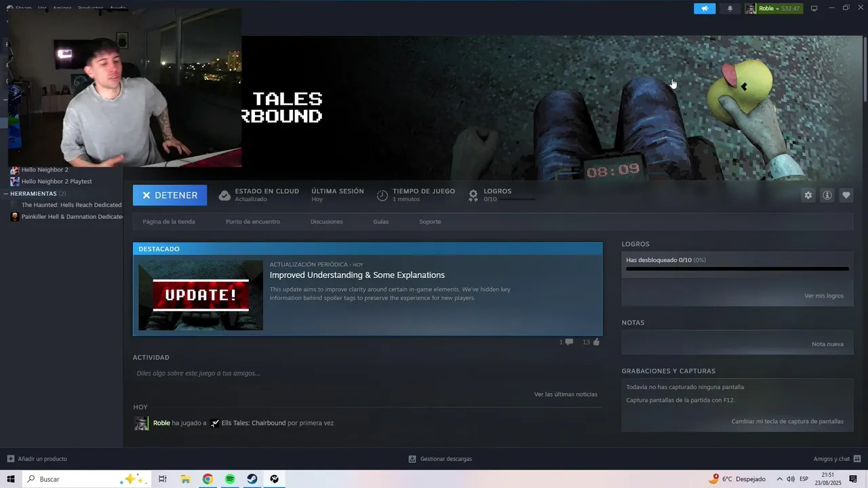Click the ÚLTIMA SESIÓN Hoy stat
The width and height of the screenshot is (868, 488).
(337, 195)
